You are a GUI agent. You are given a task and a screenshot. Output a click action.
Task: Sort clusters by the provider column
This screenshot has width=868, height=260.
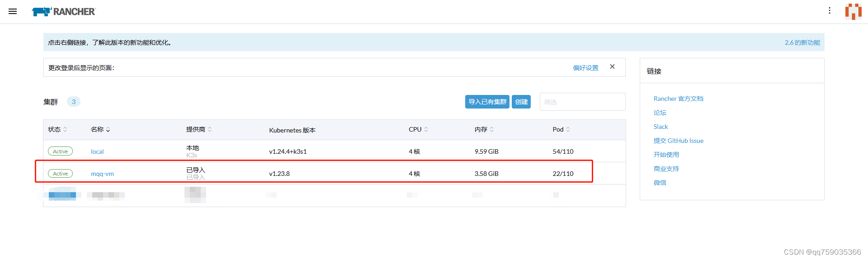point(199,129)
